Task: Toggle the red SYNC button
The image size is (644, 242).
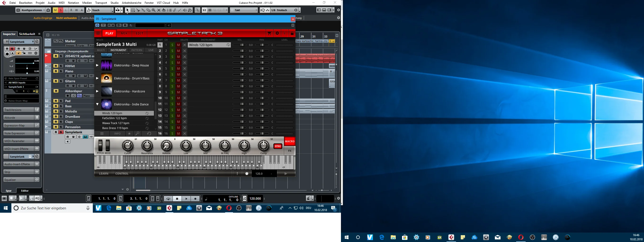Action: 278,146
